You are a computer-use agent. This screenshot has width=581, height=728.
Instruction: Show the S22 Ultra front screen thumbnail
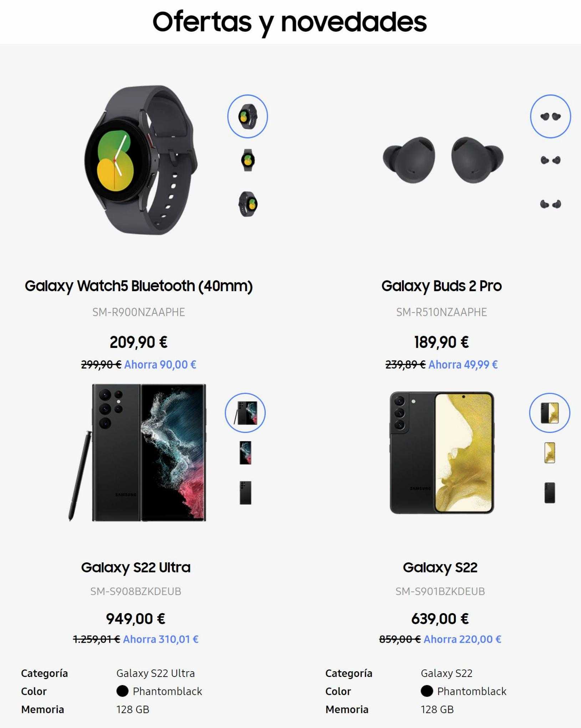tap(245, 453)
